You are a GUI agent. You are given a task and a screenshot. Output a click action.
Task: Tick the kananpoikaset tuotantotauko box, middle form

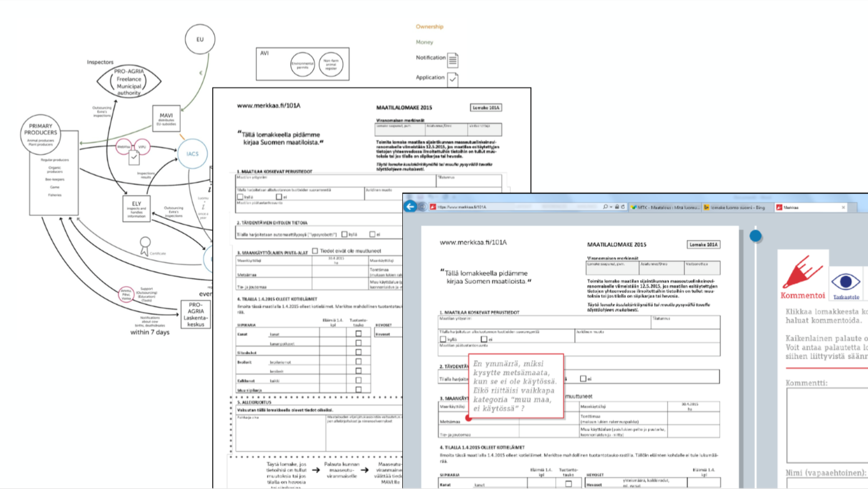[x=359, y=343]
